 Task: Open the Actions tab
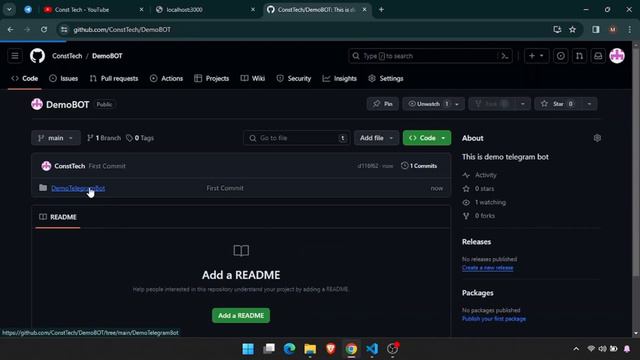(x=167, y=78)
